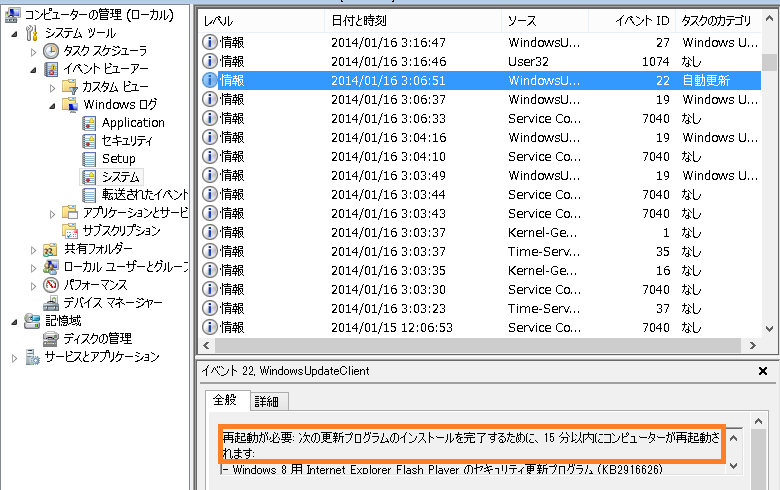
Task: Expand the 共有フォルダー node
Action: [x=33, y=250]
